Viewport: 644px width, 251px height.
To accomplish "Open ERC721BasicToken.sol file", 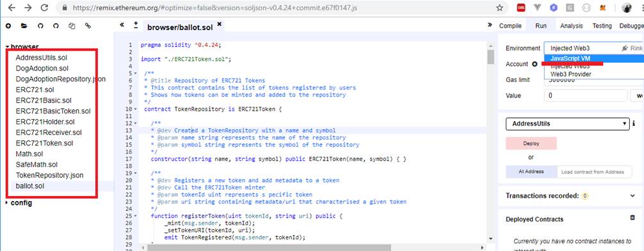I will pyautogui.click(x=53, y=111).
